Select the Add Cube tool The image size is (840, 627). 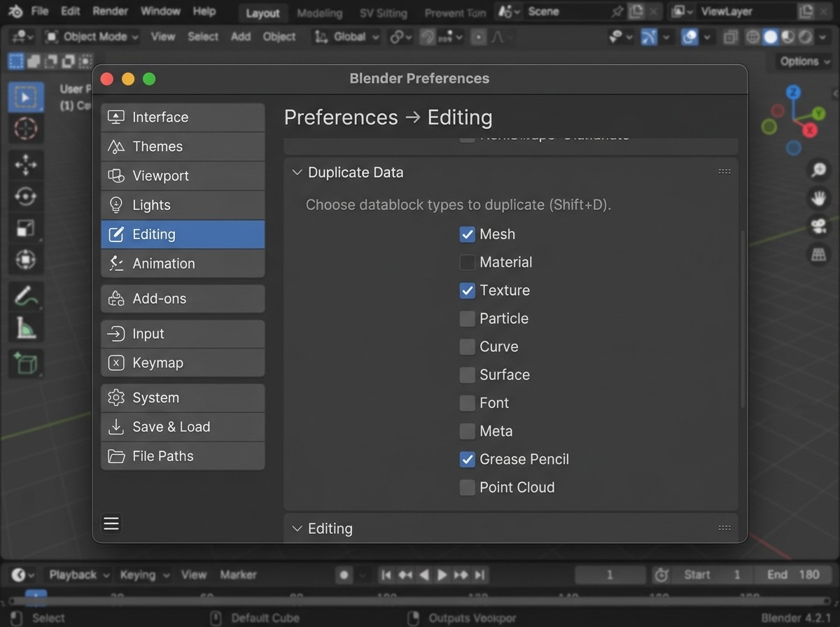click(x=26, y=364)
